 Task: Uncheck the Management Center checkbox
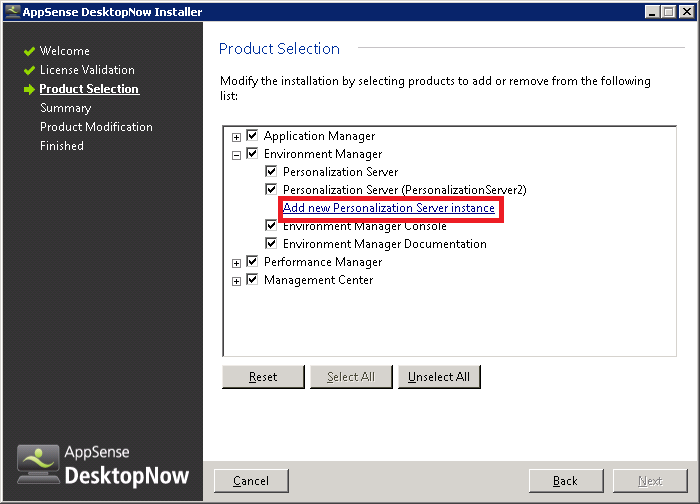[x=252, y=279]
